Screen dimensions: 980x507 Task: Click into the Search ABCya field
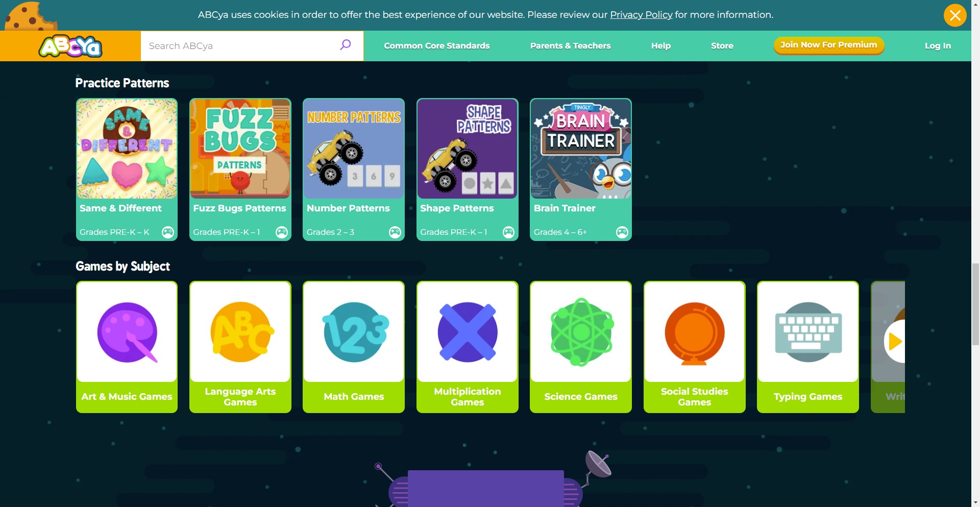click(x=240, y=46)
